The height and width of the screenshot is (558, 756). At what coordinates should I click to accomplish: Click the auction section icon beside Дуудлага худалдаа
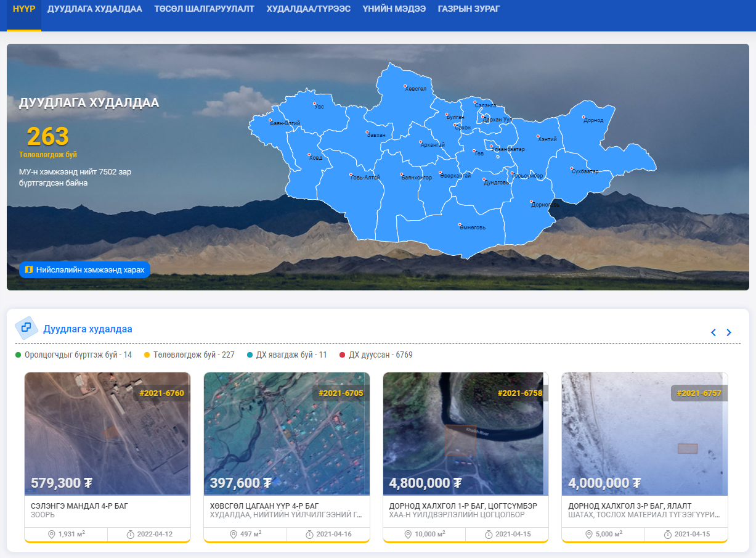26,328
